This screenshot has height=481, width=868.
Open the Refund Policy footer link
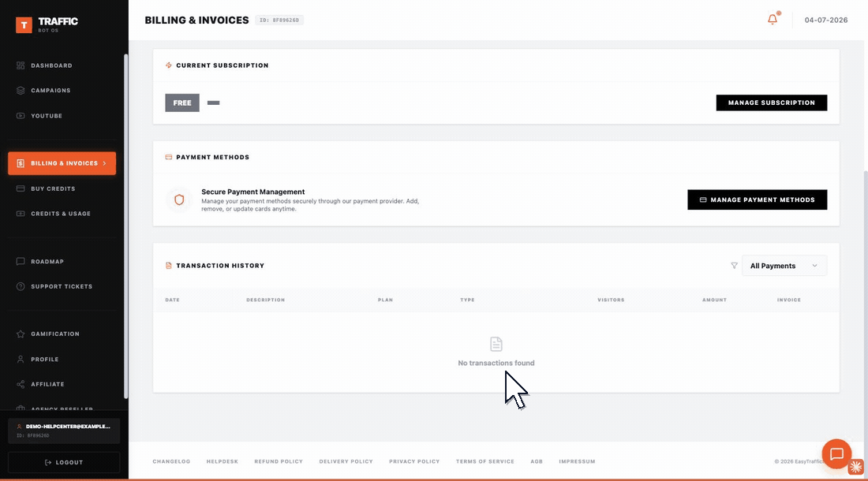279,461
